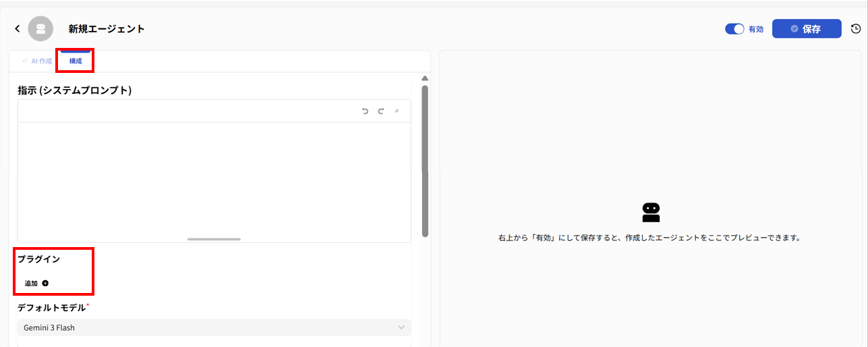Undo the last edit in the prompt editor
868x347 pixels.
(365, 111)
